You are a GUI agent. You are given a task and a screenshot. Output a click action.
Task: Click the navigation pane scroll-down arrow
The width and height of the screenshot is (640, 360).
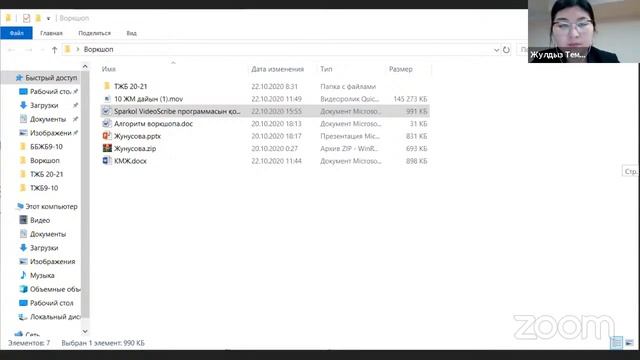coord(85,331)
